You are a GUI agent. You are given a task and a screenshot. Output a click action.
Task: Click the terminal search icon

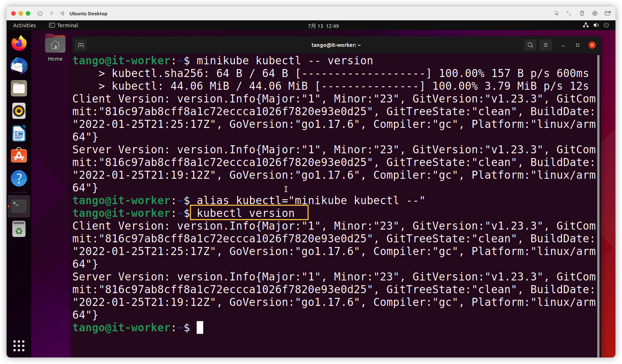[530, 45]
